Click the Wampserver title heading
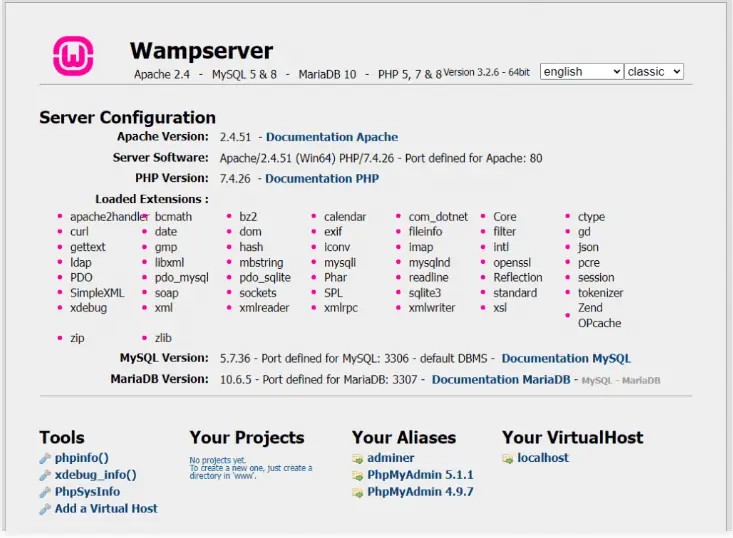This screenshot has width=733, height=538. coord(201,51)
